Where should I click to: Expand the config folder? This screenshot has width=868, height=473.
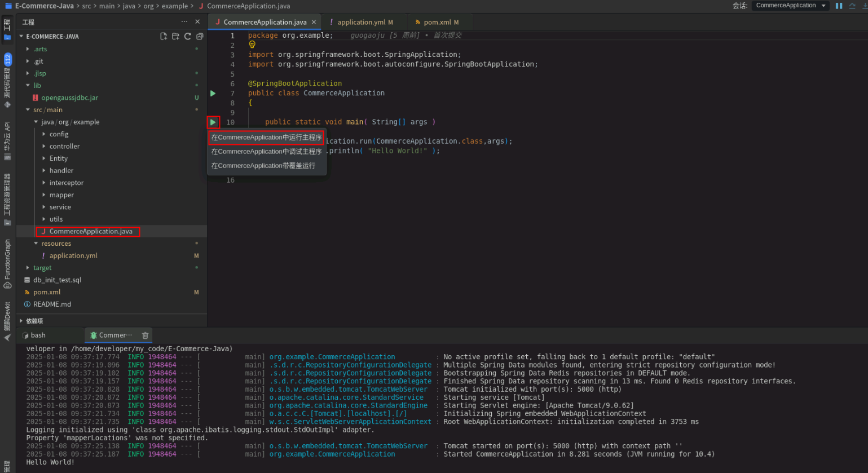[x=44, y=134]
